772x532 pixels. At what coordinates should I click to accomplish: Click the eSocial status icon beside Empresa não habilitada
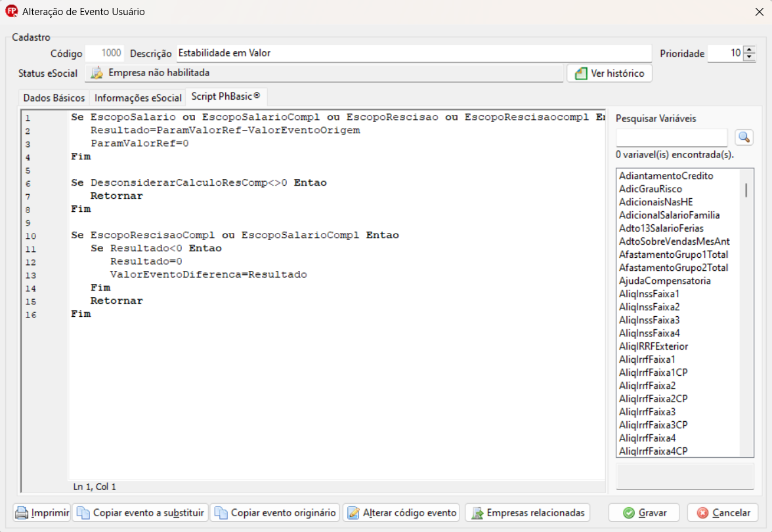(x=97, y=73)
